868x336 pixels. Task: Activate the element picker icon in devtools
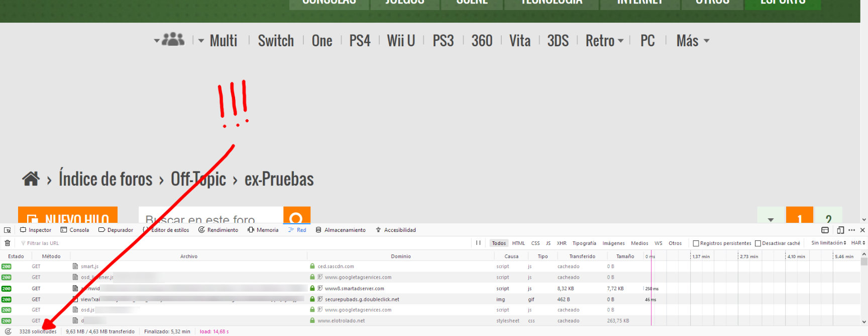pyautogui.click(x=7, y=230)
